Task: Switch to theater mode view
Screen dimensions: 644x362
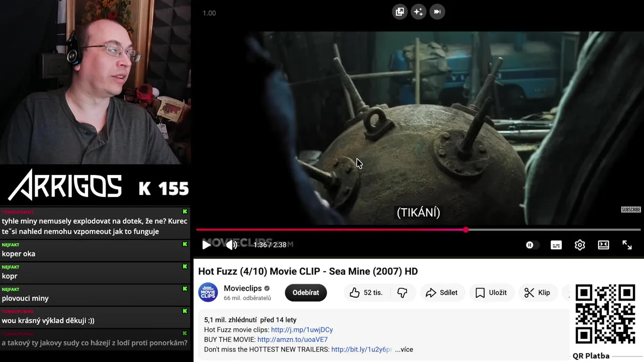Action: click(x=603, y=245)
